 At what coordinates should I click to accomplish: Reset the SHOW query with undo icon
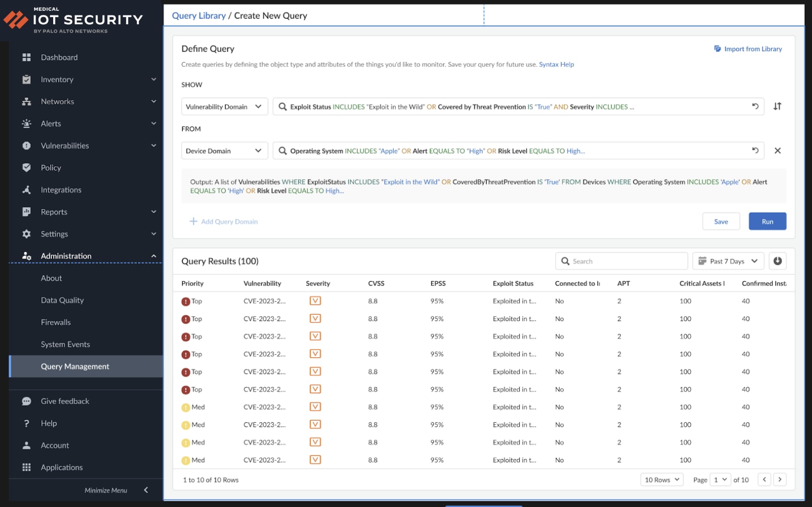[x=755, y=106]
